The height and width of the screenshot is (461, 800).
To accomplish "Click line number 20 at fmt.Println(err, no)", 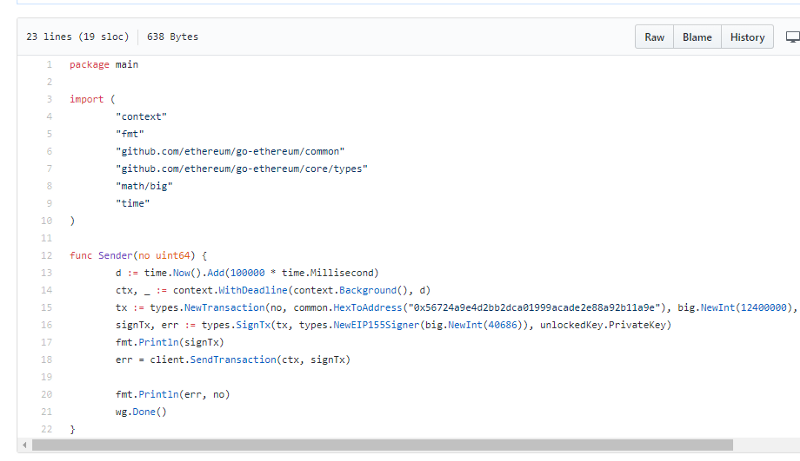I will pyautogui.click(x=46, y=394).
